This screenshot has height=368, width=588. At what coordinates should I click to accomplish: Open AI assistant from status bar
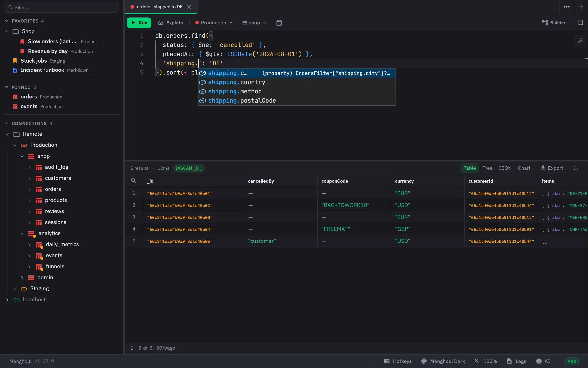(x=543, y=361)
